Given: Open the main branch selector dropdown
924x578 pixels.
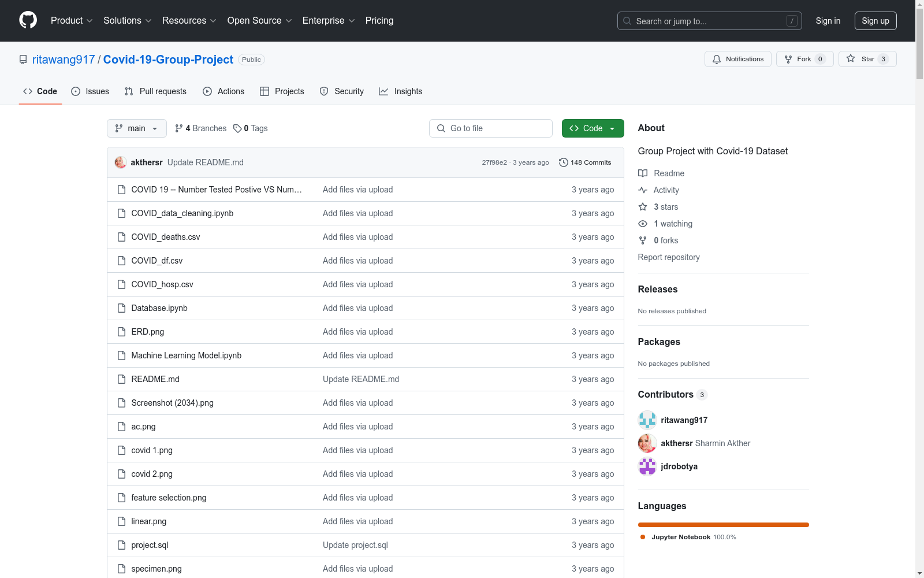Looking at the screenshot, I should coord(137,128).
